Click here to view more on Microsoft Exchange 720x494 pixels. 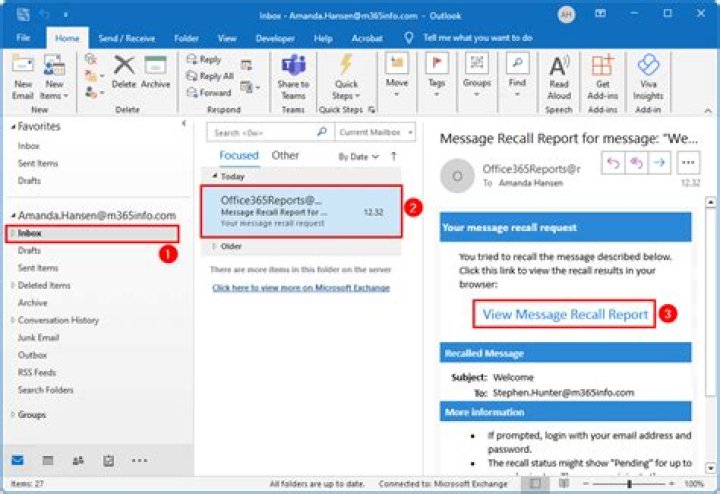pyautogui.click(x=300, y=288)
